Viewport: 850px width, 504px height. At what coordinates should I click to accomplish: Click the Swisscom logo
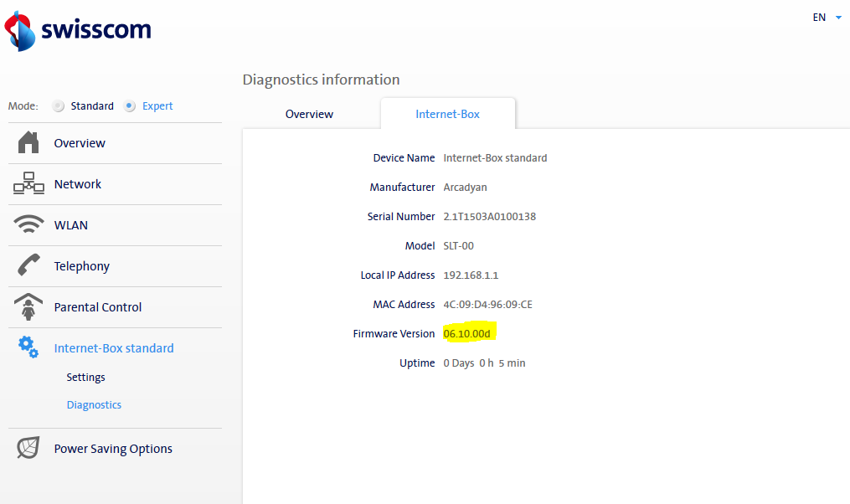78,31
